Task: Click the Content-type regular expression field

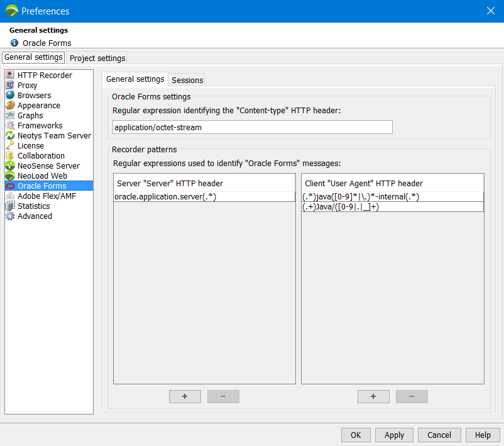Action: pyautogui.click(x=253, y=127)
